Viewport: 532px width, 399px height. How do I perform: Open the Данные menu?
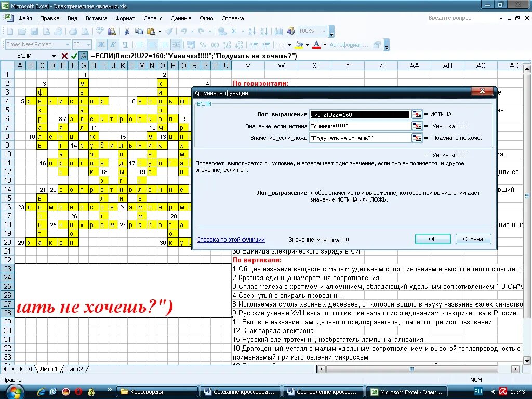pyautogui.click(x=181, y=18)
